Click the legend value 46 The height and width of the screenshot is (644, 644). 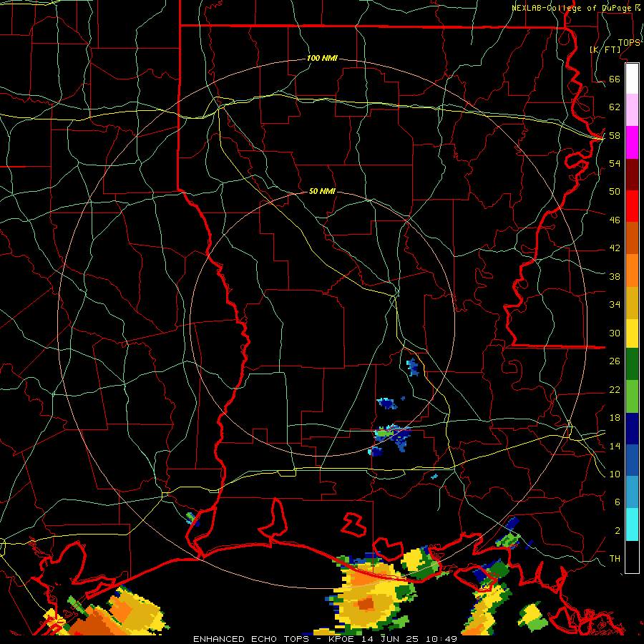tap(615, 220)
